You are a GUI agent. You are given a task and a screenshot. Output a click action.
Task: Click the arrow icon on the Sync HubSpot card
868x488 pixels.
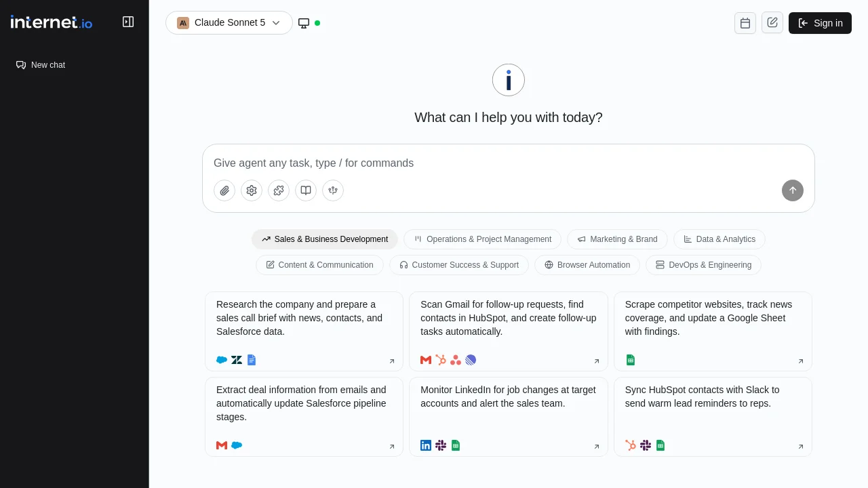click(801, 447)
